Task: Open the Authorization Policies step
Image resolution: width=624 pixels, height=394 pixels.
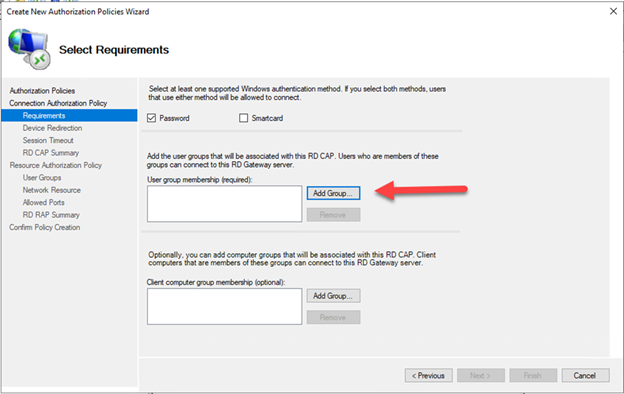Action: (42, 91)
